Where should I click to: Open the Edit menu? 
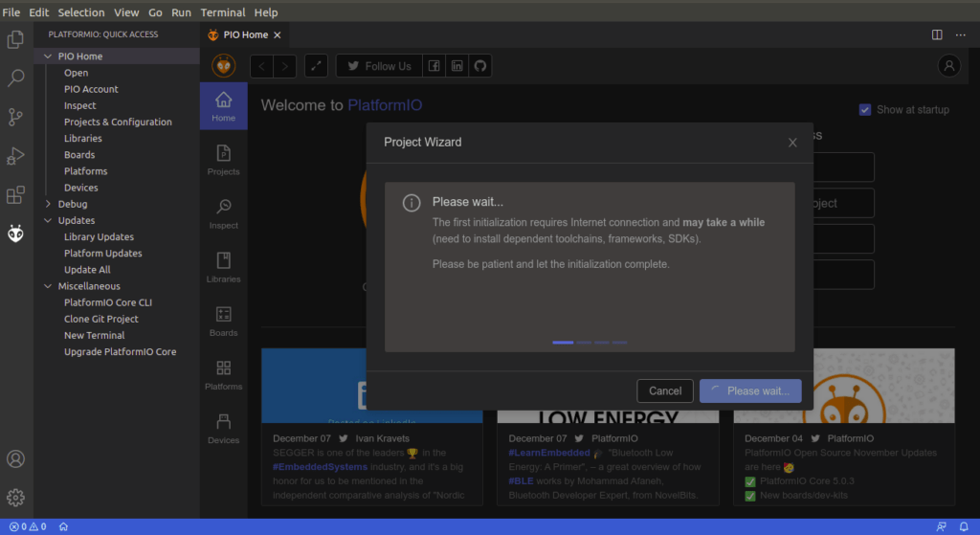click(38, 12)
